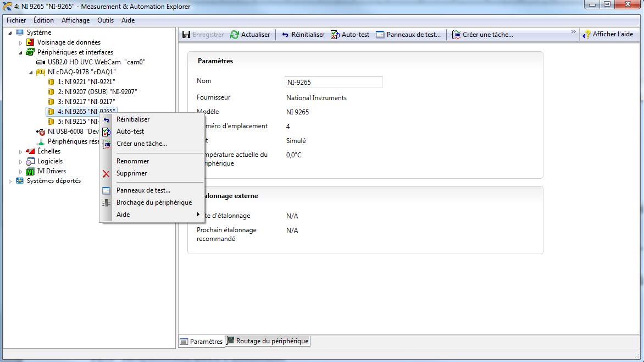This screenshot has height=362, width=644.
Task: Click the NI cDAQ-9178 chassis icon
Action: 41,72
